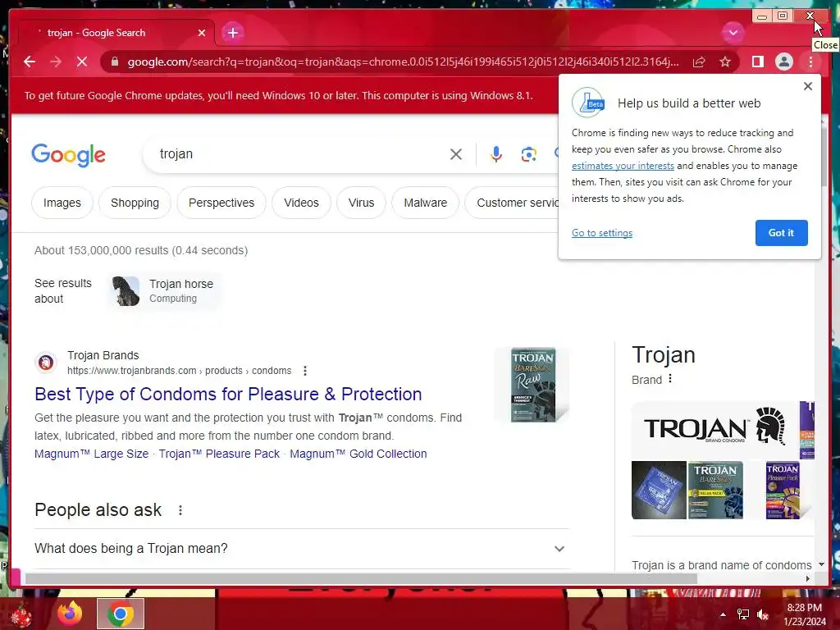Screen dimensions: 840x630
Task: Expand What does being a Trojan mean
Action: click(x=301, y=549)
